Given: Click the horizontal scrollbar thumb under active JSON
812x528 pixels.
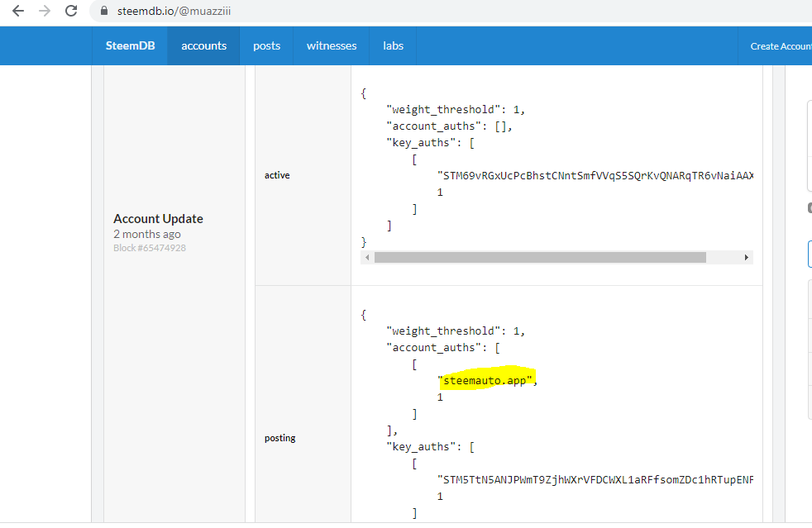Looking at the screenshot, I should (x=540, y=257).
